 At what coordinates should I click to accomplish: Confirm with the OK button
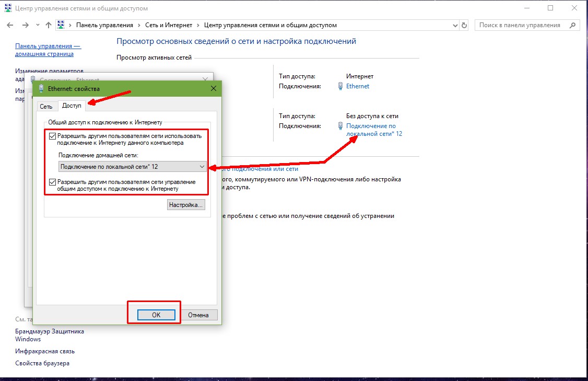click(x=156, y=315)
